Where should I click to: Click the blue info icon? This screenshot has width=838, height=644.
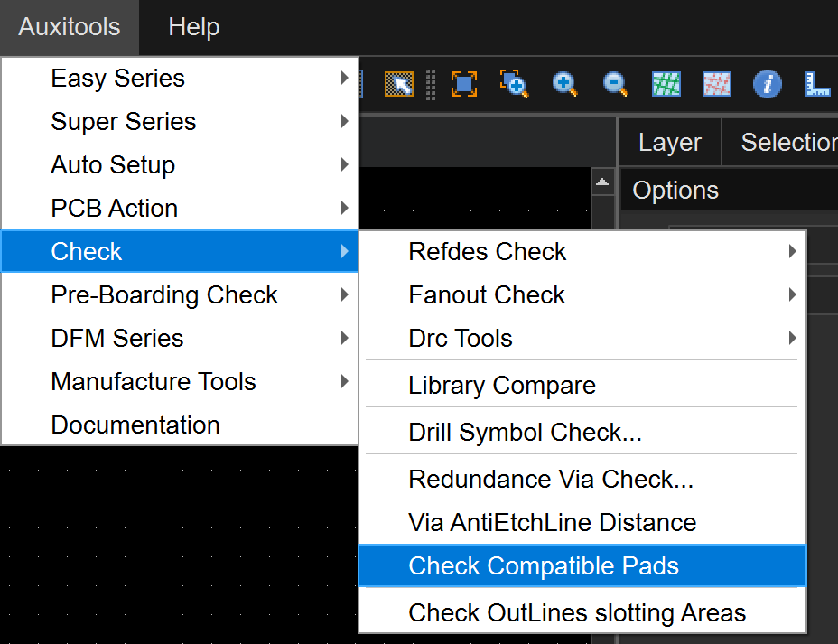tap(768, 85)
